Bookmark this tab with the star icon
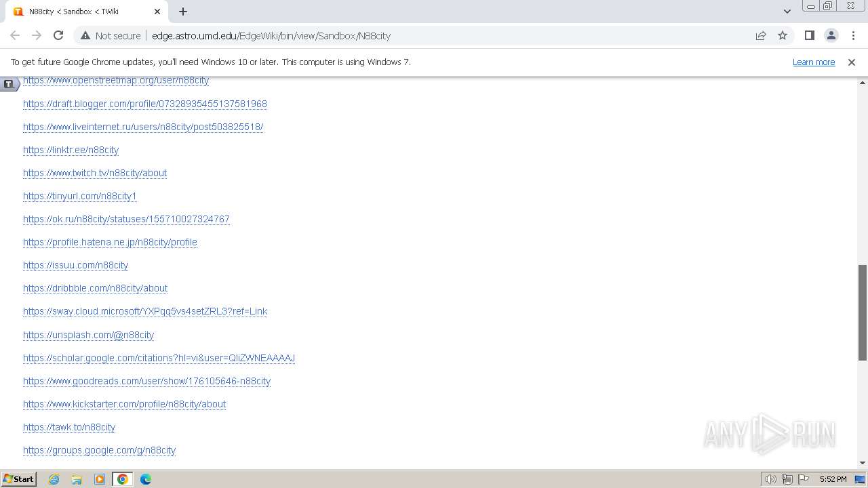The height and width of the screenshot is (488, 868). [783, 35]
